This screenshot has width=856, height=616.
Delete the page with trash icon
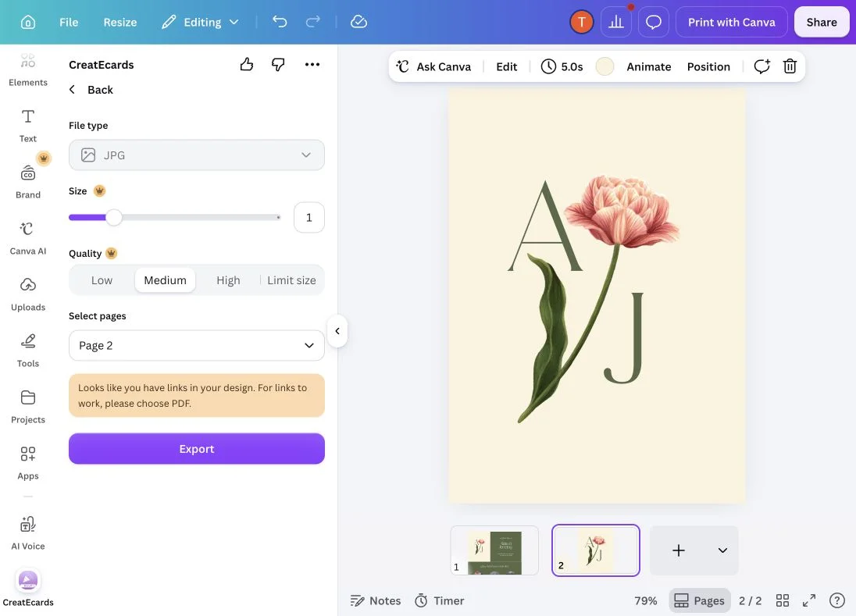790,66
